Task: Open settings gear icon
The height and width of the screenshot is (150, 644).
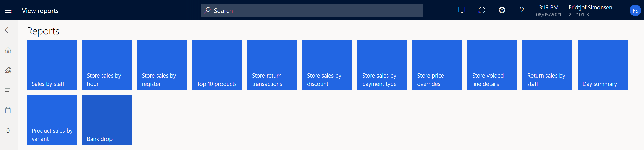Action: tap(502, 10)
